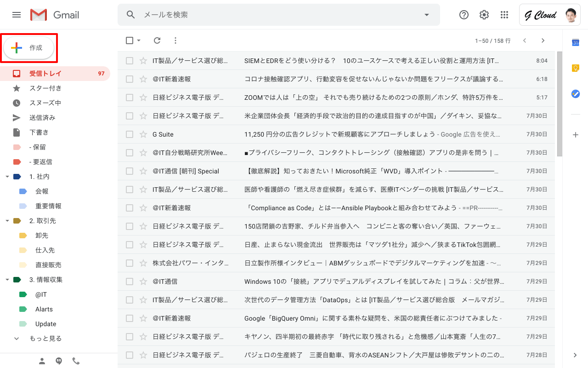The width and height of the screenshot is (588, 368).
Task: Select checkbox for SIEMとEDR email
Action: point(130,61)
